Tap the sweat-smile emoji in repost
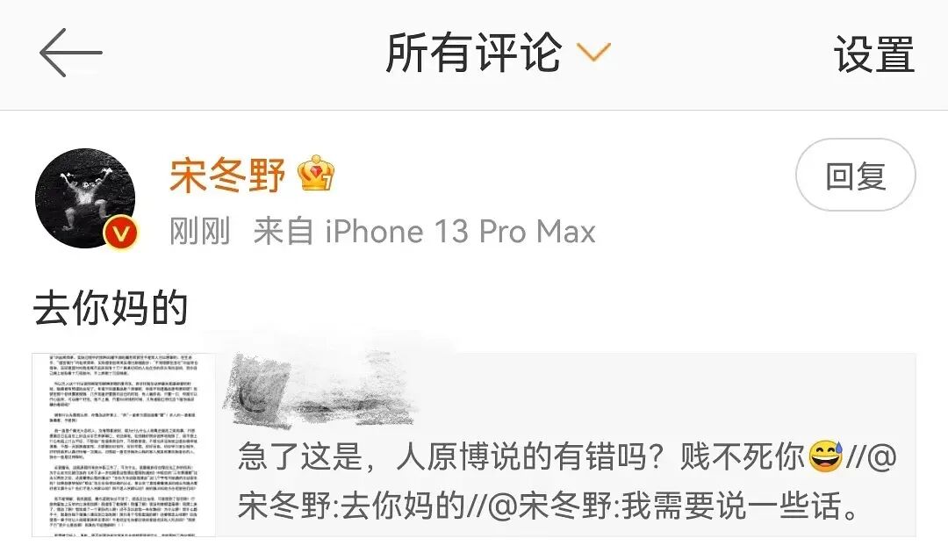Screen dimensions: 948x560 (825, 456)
